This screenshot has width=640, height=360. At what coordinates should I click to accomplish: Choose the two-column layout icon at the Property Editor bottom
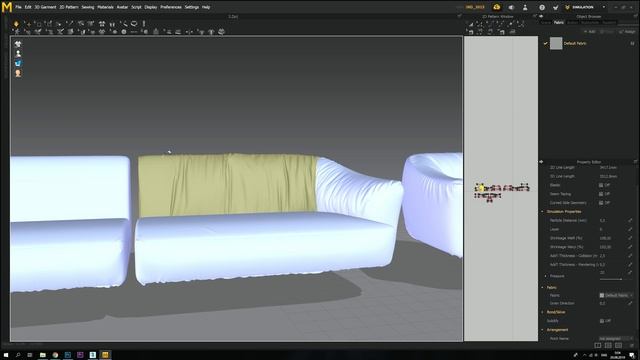pyautogui.click(x=608, y=345)
